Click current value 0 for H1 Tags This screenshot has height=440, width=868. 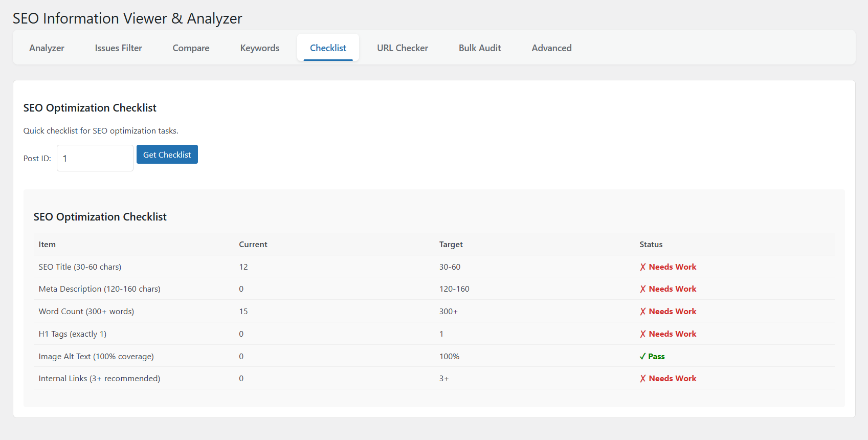point(241,334)
